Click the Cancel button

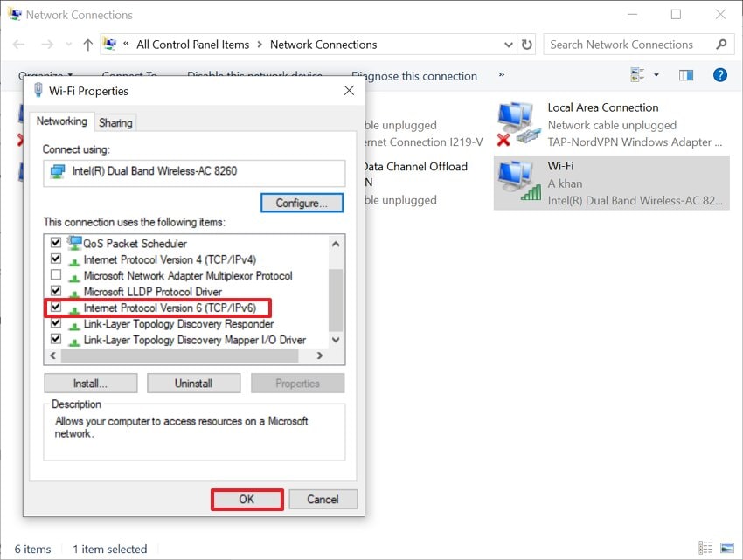(323, 500)
